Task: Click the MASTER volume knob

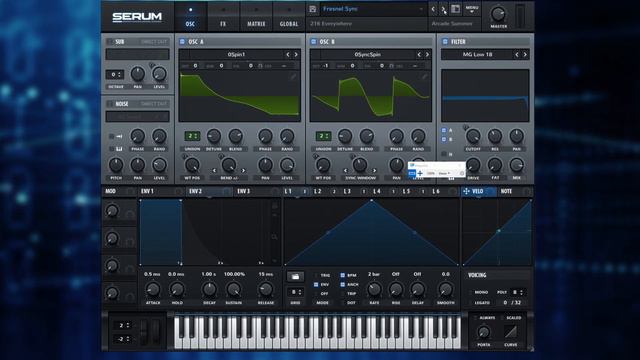Action: click(x=498, y=14)
